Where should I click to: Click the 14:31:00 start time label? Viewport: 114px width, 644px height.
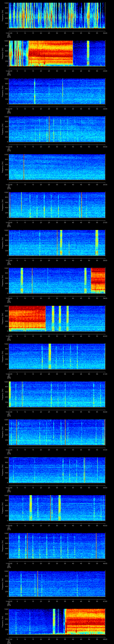(x=9, y=33)
